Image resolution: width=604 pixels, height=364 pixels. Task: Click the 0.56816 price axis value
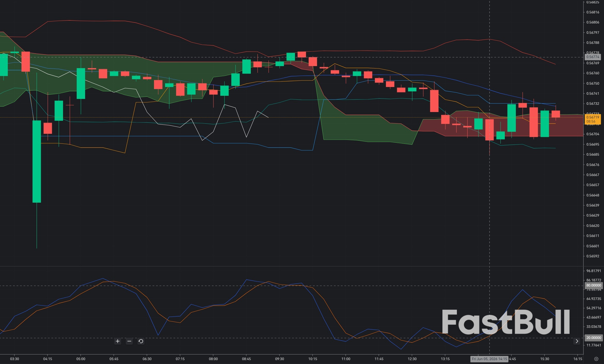pos(593,12)
